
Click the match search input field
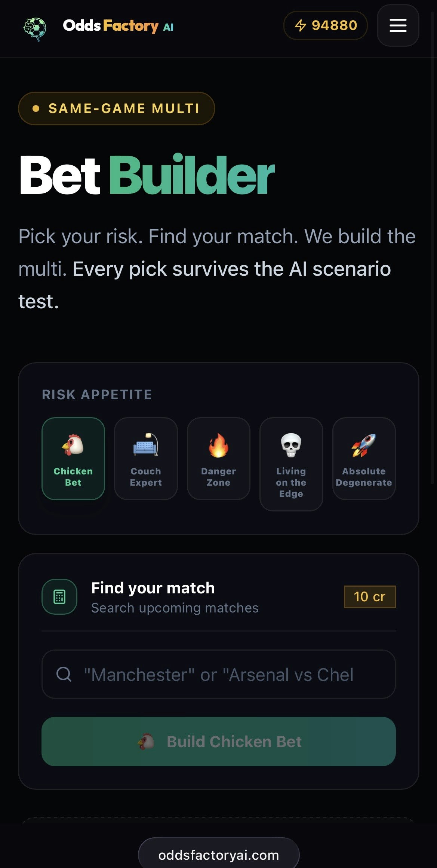[x=218, y=675]
